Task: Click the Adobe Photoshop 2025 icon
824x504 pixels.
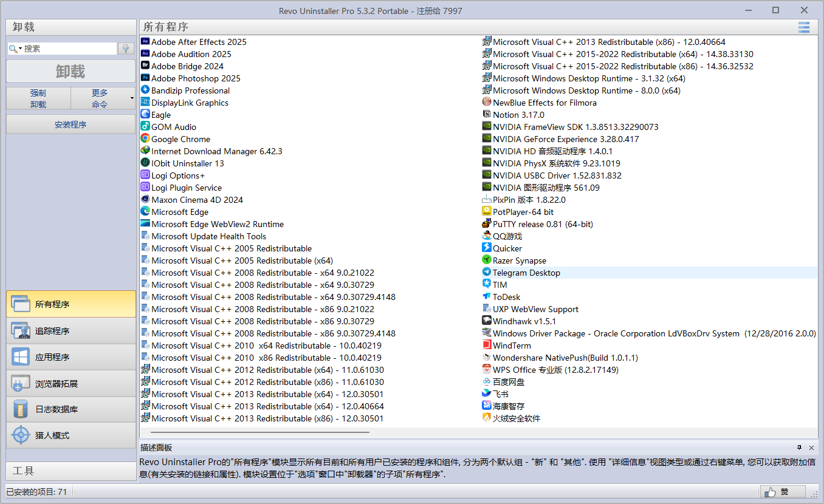Action: click(x=145, y=78)
